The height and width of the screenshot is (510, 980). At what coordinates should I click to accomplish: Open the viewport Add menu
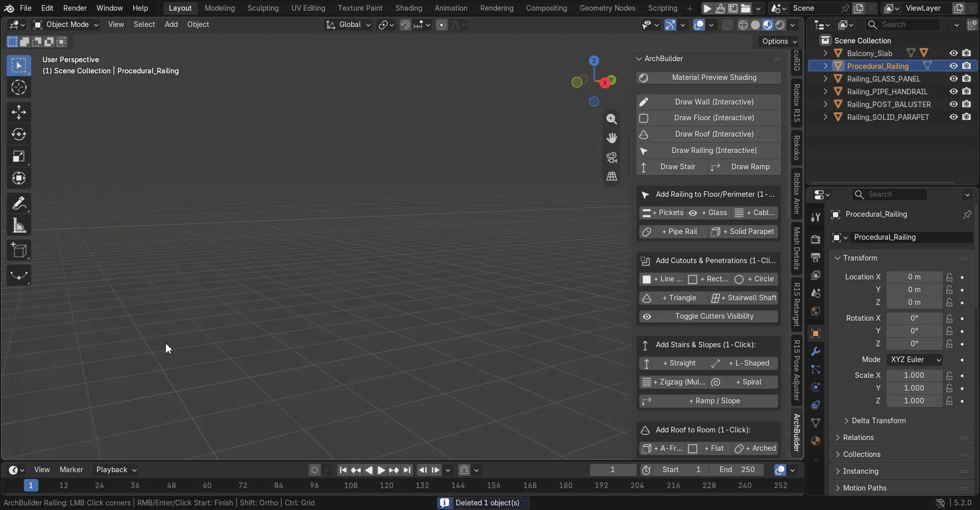coord(171,24)
